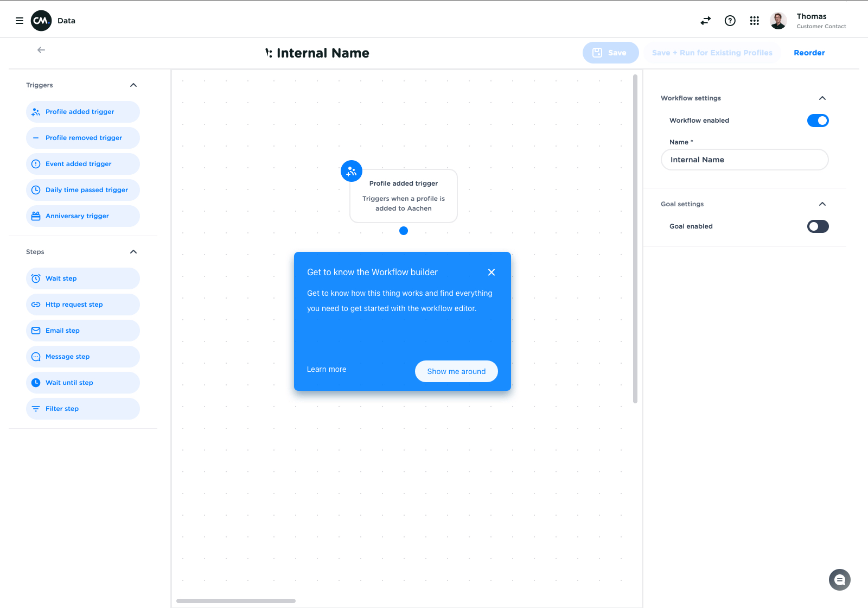Select the Profile added trigger node card

tap(404, 196)
